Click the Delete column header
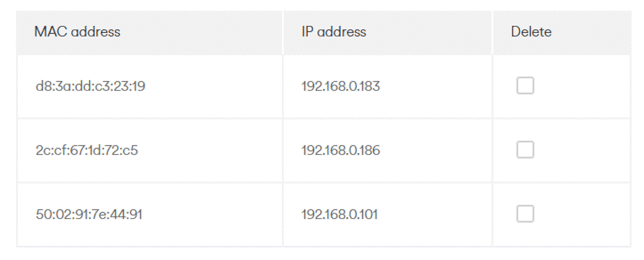Viewport: 644px width, 260px height. (x=531, y=31)
